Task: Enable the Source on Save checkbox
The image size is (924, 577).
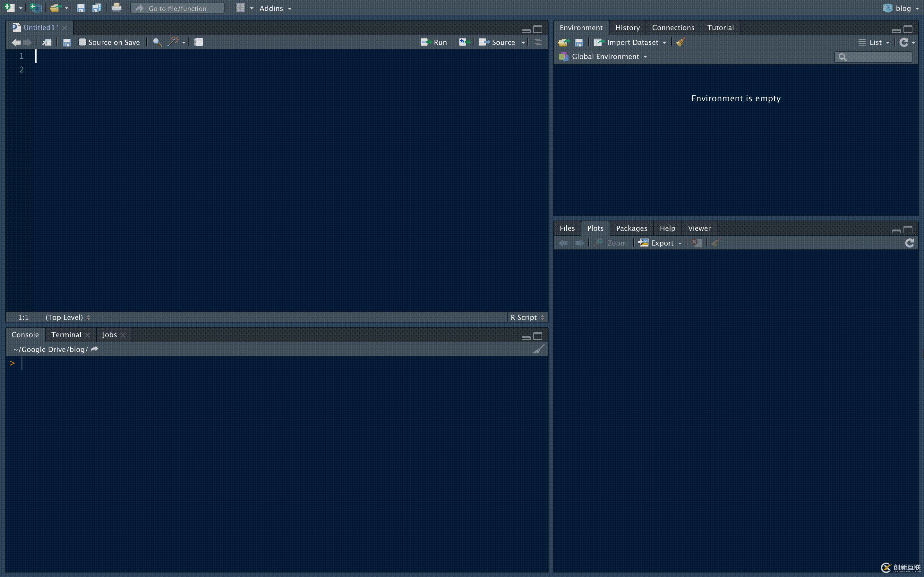Action: pyautogui.click(x=82, y=42)
